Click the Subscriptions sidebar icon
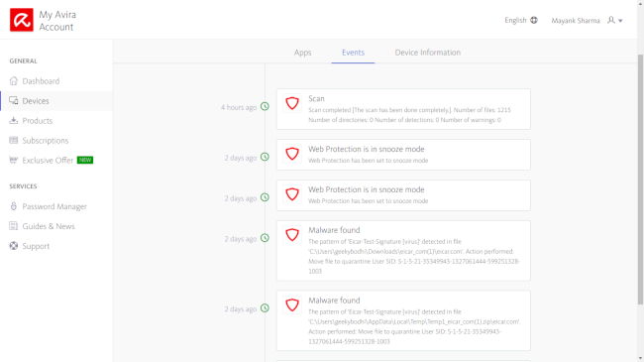This screenshot has width=644, height=362. (x=14, y=140)
